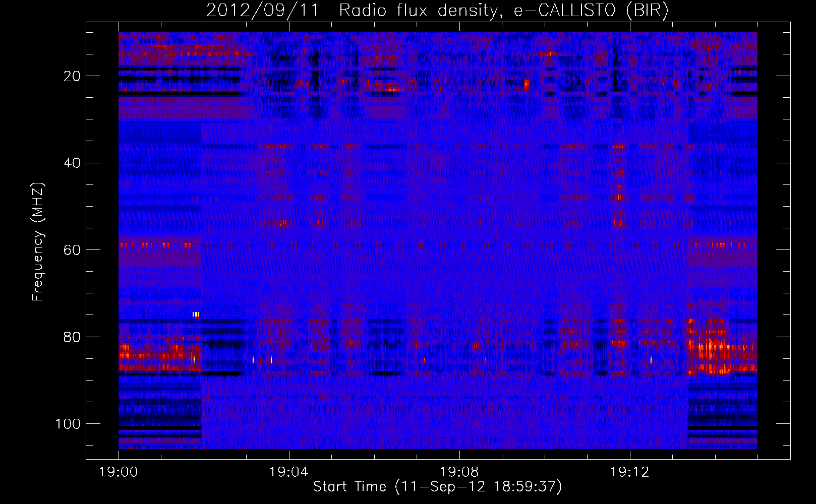This screenshot has height=504, width=816.
Task: Click the 100 frequency tick label
Action: (69, 424)
